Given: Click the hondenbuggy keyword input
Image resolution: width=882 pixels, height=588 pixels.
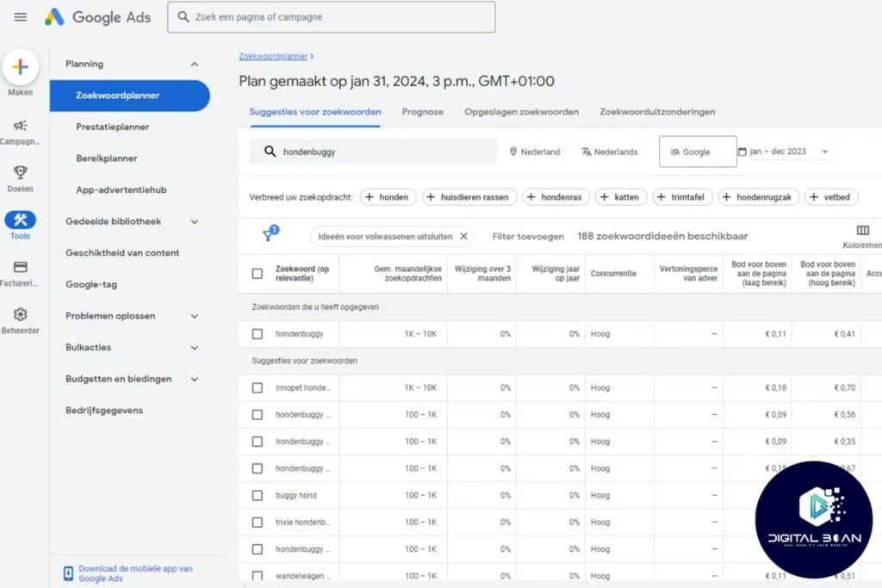Looking at the screenshot, I should coord(374,152).
